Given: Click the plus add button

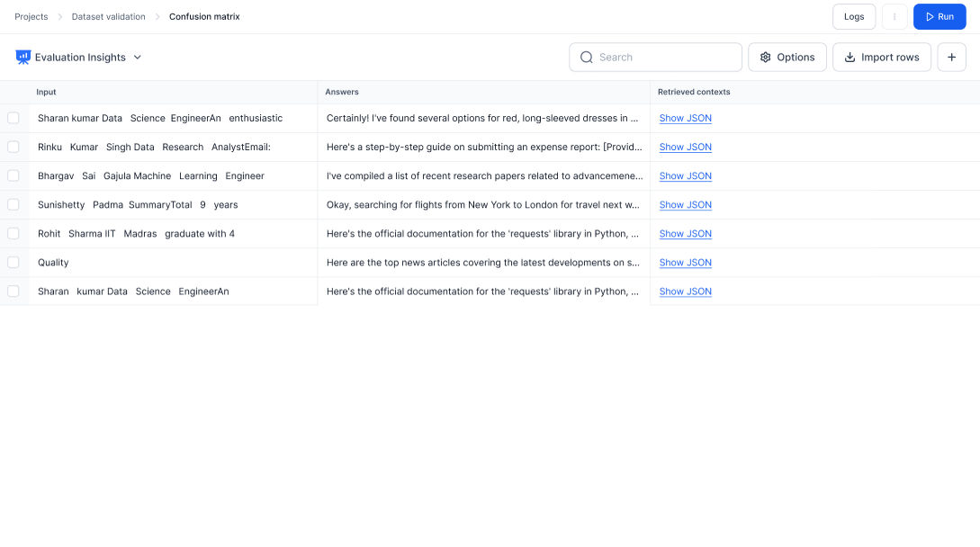Looking at the screenshot, I should click(952, 58).
